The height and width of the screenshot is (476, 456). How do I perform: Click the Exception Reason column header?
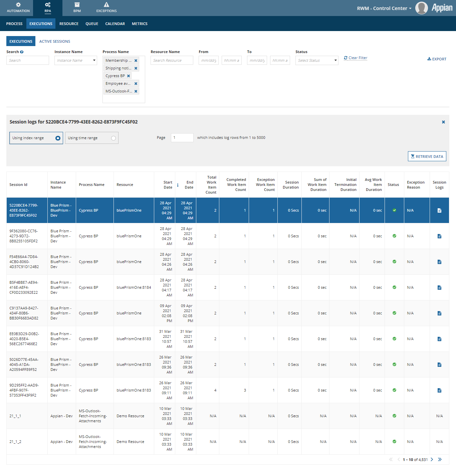(x=416, y=185)
